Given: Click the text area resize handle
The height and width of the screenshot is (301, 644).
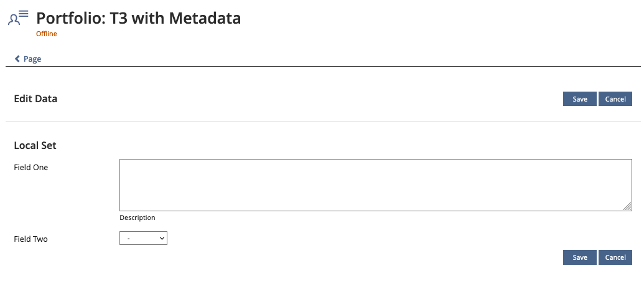Looking at the screenshot, I should (x=628, y=207).
